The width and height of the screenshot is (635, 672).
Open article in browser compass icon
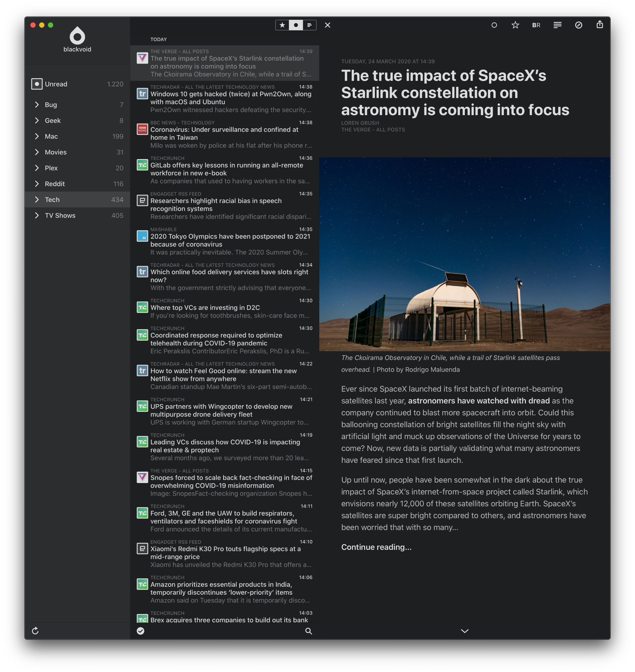578,25
